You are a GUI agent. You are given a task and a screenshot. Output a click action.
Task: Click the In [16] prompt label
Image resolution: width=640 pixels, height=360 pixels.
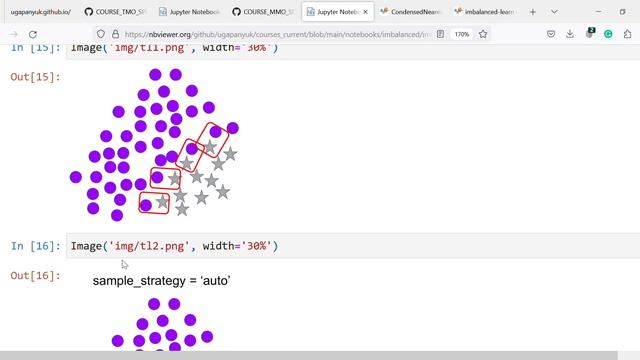36,246
